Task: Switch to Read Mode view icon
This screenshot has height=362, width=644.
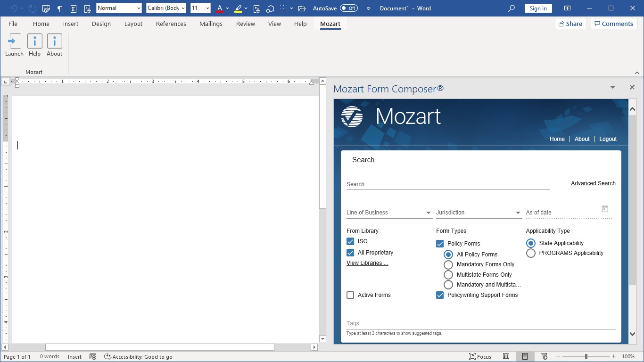Action: tap(506, 357)
